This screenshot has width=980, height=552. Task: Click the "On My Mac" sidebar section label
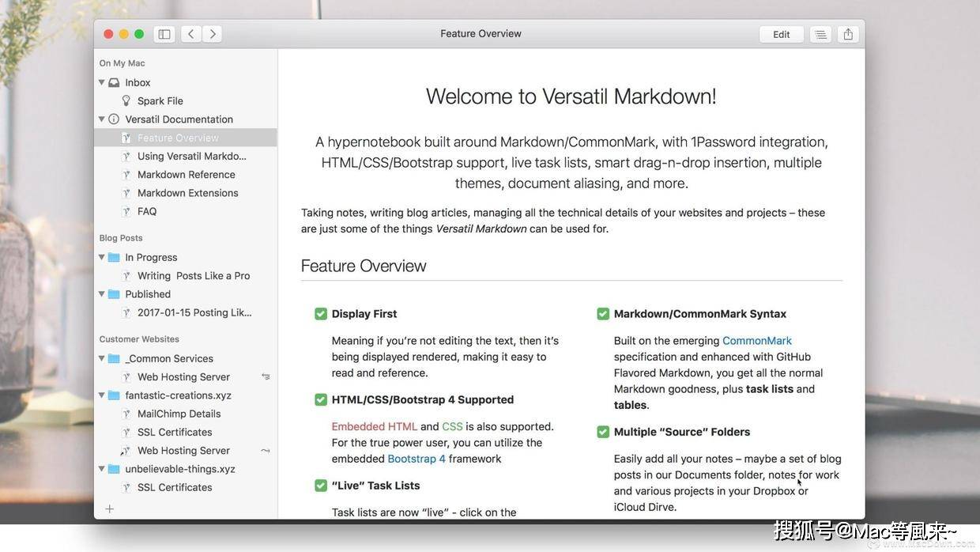(122, 63)
